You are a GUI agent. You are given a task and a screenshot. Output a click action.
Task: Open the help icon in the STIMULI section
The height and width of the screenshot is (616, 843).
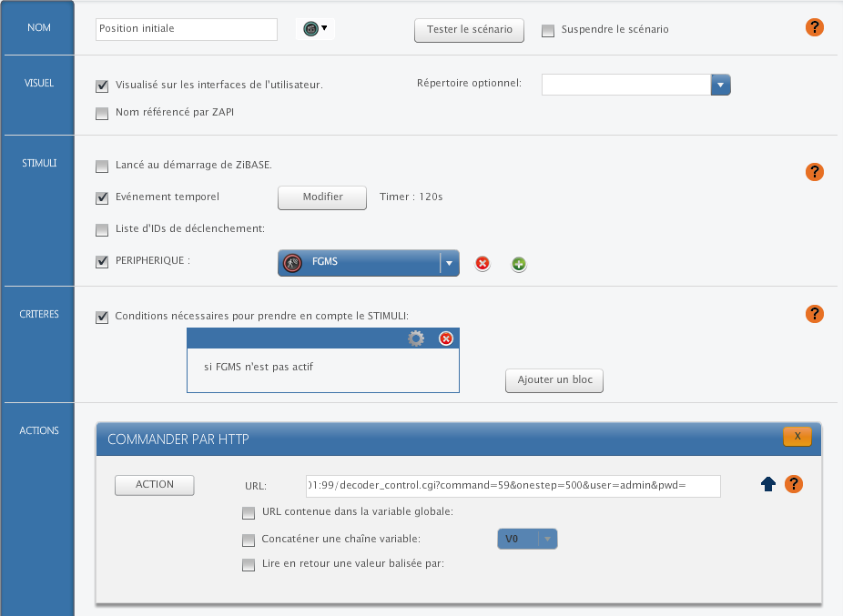[x=815, y=171]
